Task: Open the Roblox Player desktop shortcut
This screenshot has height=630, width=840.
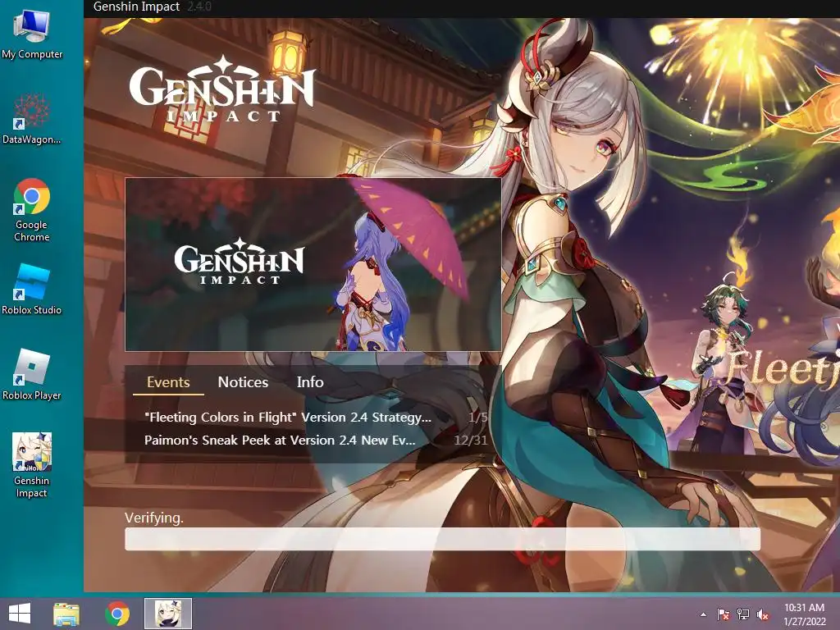Action: (x=32, y=374)
